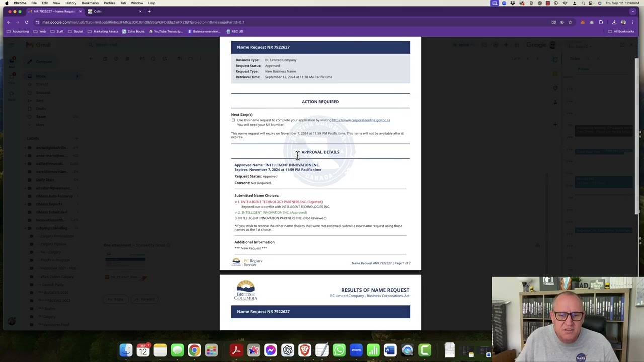
Task: Open the View menu
Action: (56, 3)
